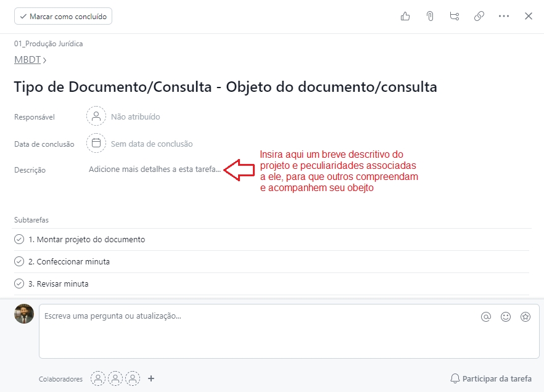Copy task link with chain icon

tap(479, 17)
